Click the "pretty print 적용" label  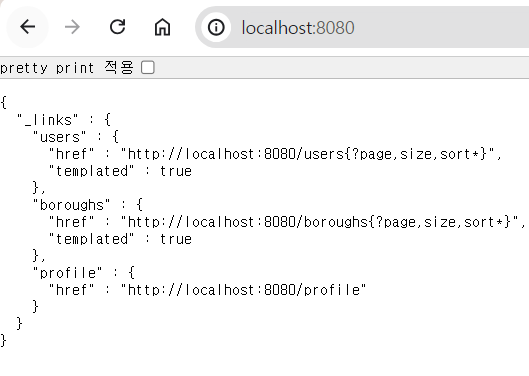pyautogui.click(x=67, y=68)
